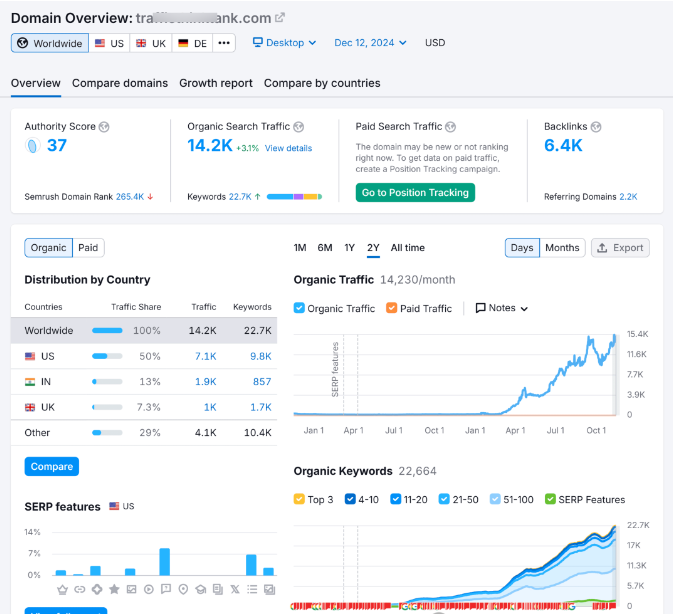
Task: Select the DE flag country filter
Action: coord(192,43)
